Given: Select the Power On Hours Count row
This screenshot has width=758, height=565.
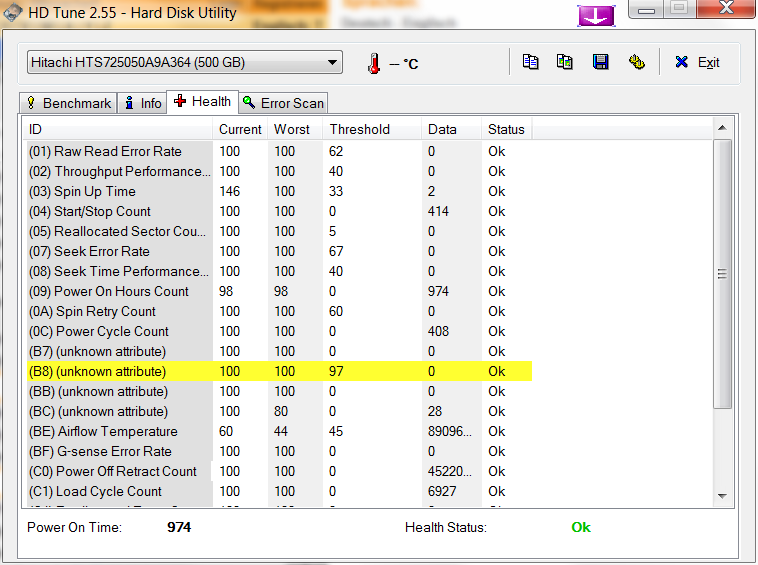Looking at the screenshot, I should coord(279,291).
